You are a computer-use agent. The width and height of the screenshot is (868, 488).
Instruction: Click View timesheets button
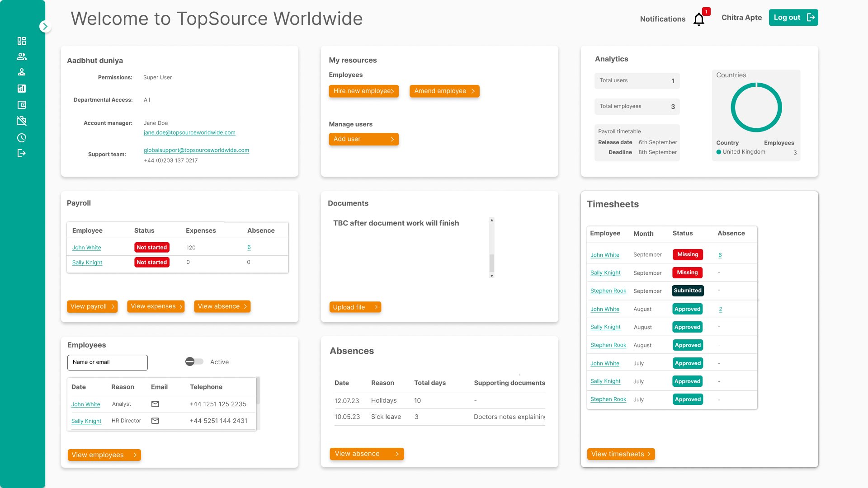click(x=621, y=454)
